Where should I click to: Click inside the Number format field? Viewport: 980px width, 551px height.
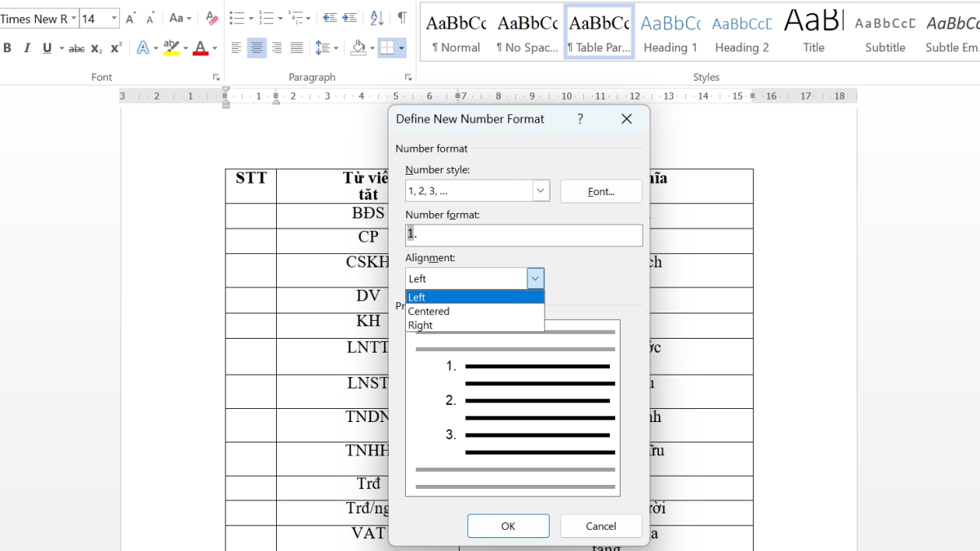[x=523, y=233]
